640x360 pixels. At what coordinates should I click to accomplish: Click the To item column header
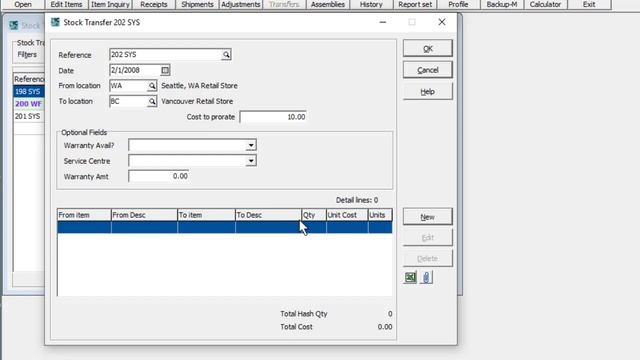[206, 215]
